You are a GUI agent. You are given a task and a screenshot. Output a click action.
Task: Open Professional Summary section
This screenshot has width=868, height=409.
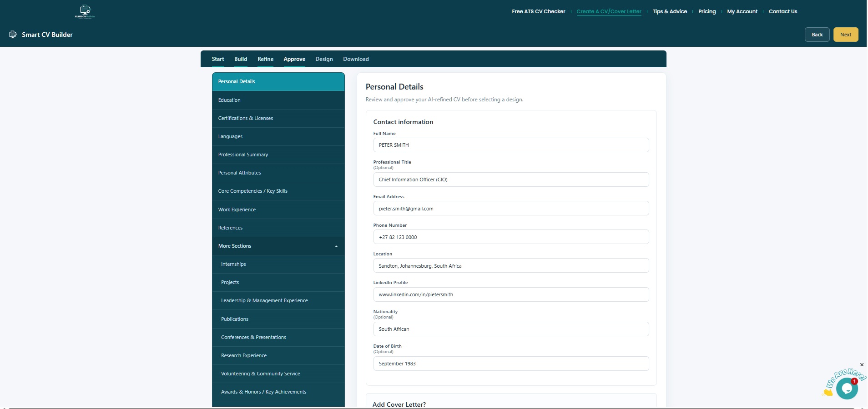point(278,155)
